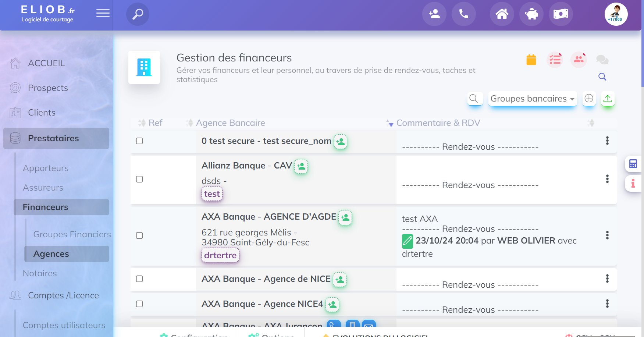Tick the Allianz Banque row checkbox

tap(139, 179)
